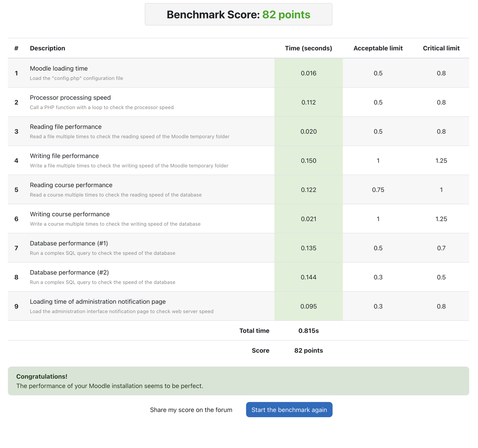478x448 pixels.
Task: Click Start the benchmark again button
Action: click(289, 410)
